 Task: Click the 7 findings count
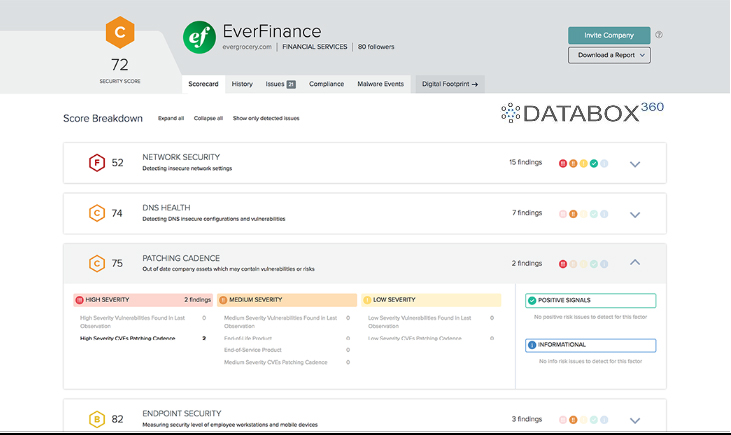527,213
